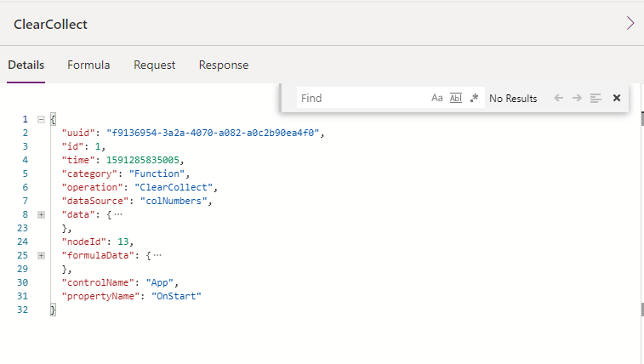Screen dimensions: 644x364
Task: Click the "No Results" find status
Action: point(513,99)
